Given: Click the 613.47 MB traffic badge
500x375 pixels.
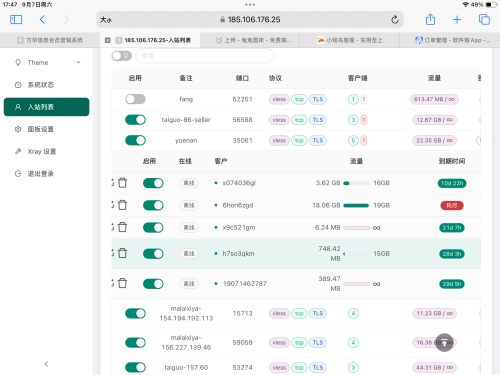Looking at the screenshot, I should click(x=434, y=99).
